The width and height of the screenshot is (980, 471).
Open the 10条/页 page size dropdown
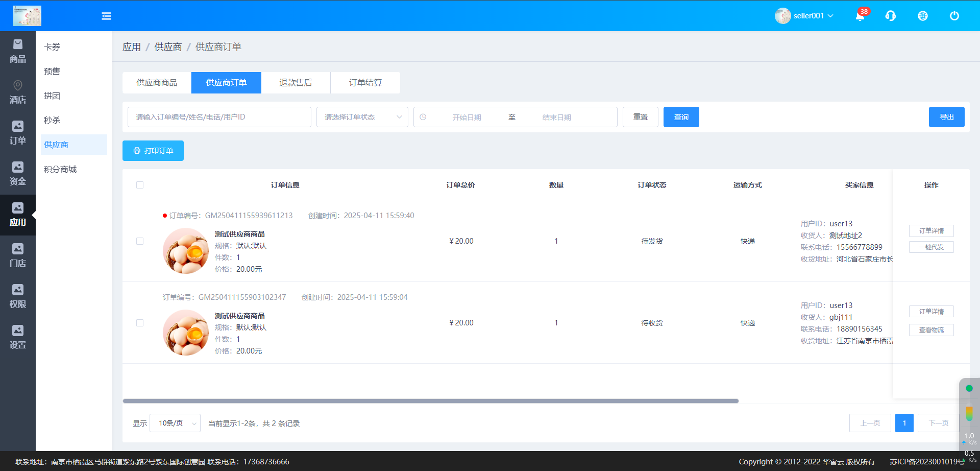point(175,423)
